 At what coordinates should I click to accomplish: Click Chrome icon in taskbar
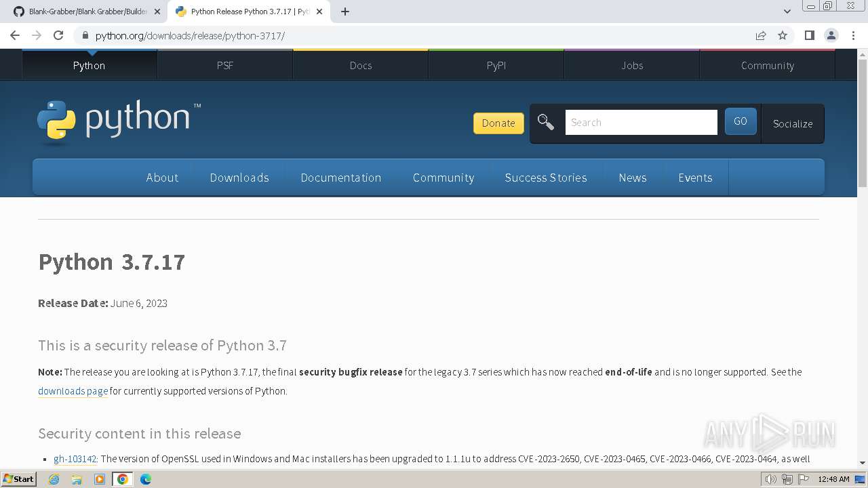pyautogui.click(x=123, y=479)
